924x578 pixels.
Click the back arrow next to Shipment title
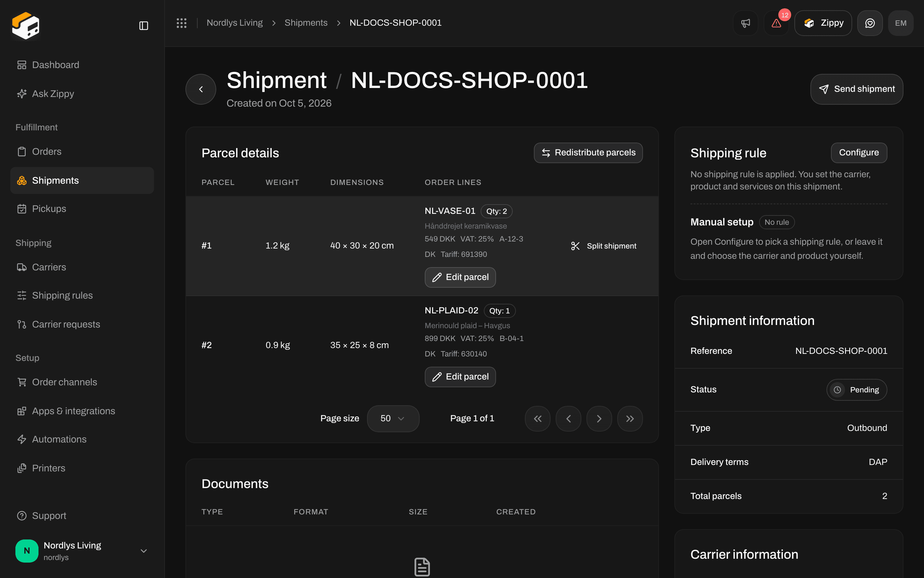pos(201,89)
